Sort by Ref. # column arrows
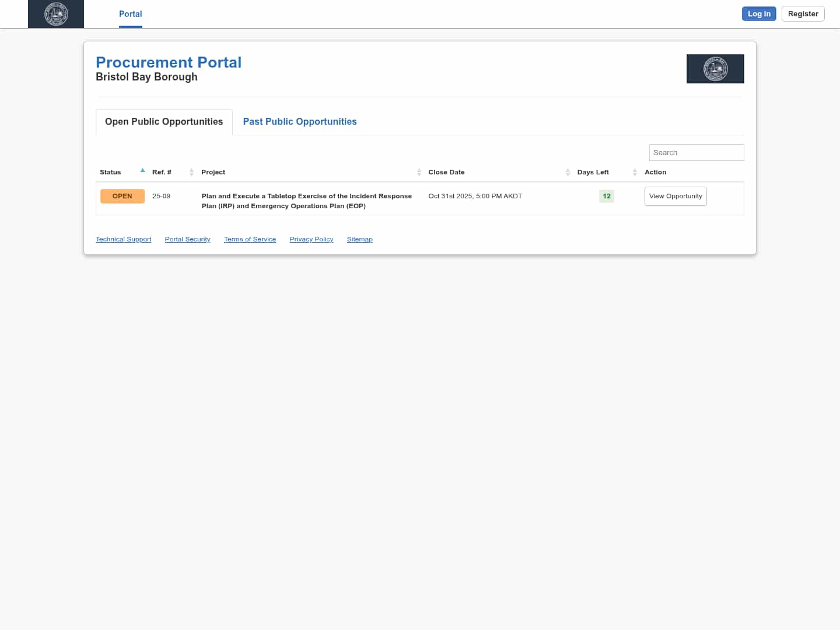 coord(191,172)
